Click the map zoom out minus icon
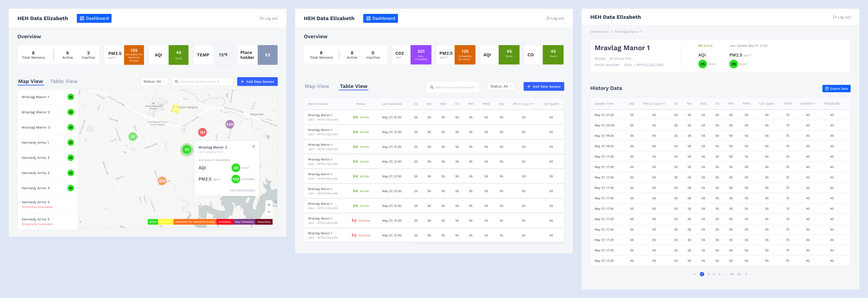Screen dimensions: 868x298 pos(269,212)
